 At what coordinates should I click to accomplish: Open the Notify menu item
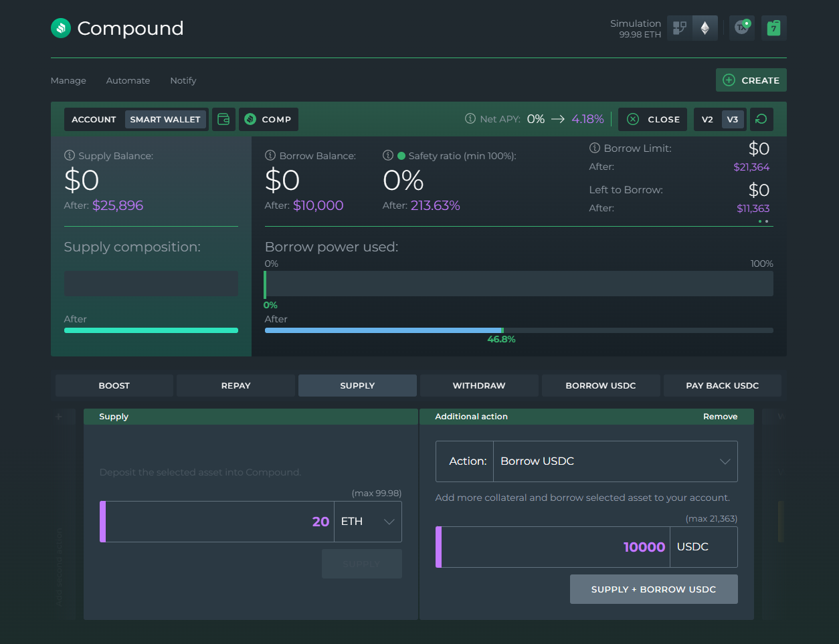[x=183, y=80]
